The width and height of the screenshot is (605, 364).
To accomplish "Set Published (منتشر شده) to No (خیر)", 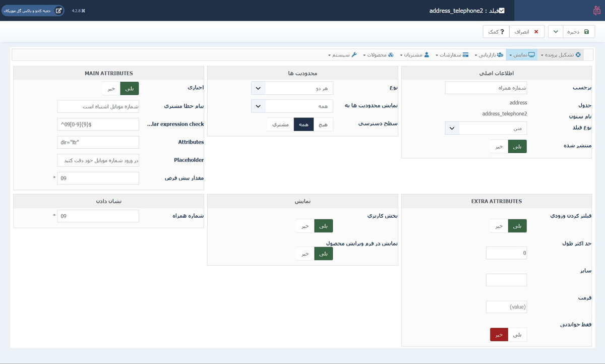I will (x=499, y=146).
